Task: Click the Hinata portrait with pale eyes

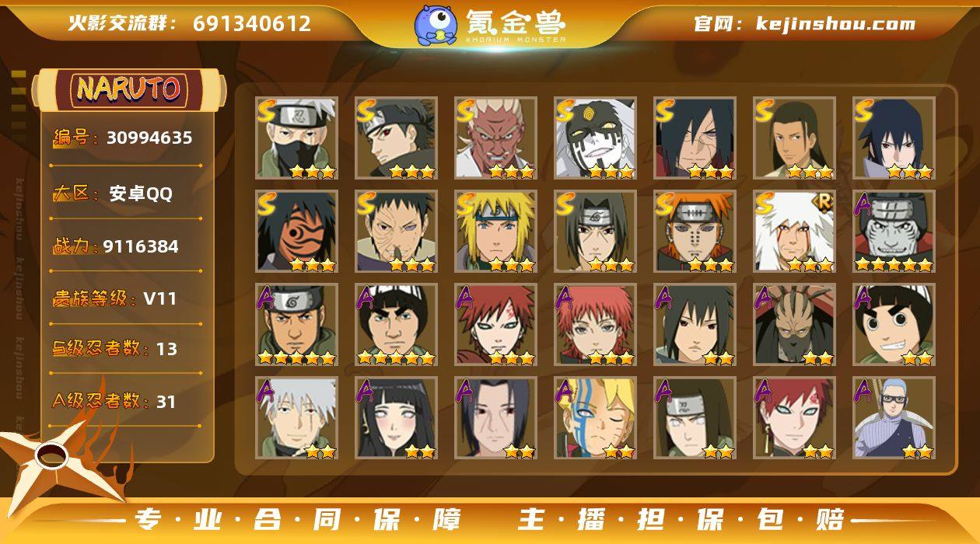Action: click(x=396, y=418)
